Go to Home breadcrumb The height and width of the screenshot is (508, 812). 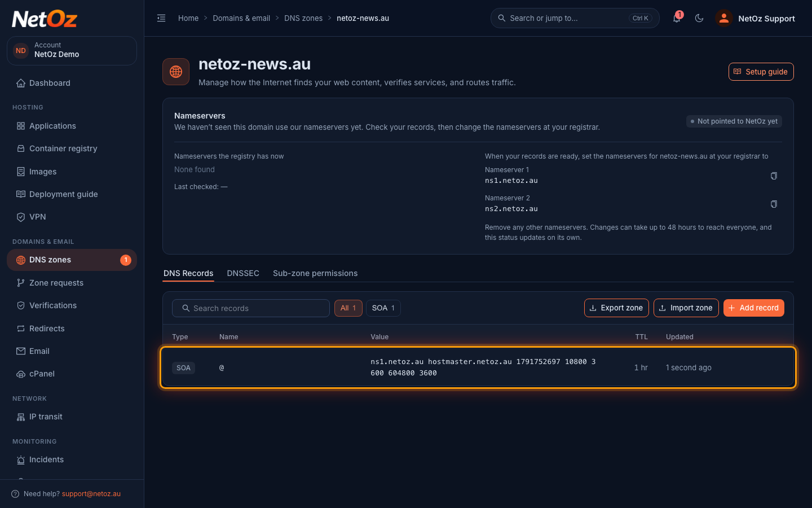[188, 18]
